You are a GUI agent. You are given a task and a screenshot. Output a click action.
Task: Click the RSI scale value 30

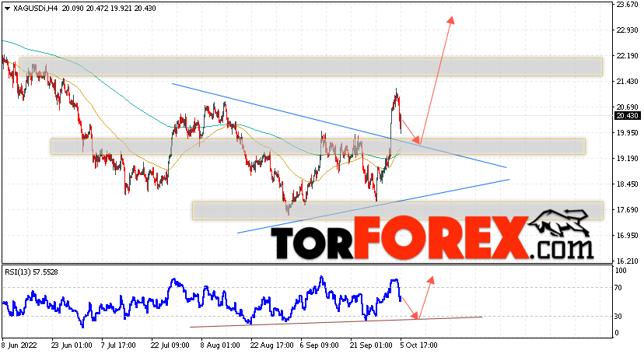[x=618, y=317]
